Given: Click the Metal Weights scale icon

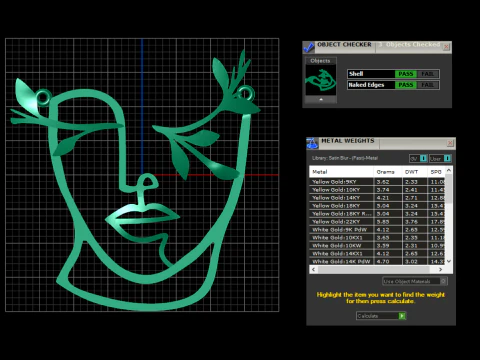Looking at the screenshot, I should 312,143.
